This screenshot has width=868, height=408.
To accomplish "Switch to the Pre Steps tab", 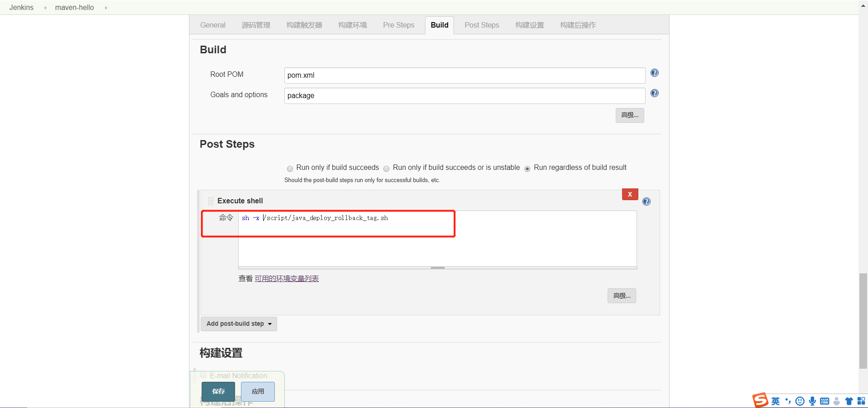I will click(399, 25).
